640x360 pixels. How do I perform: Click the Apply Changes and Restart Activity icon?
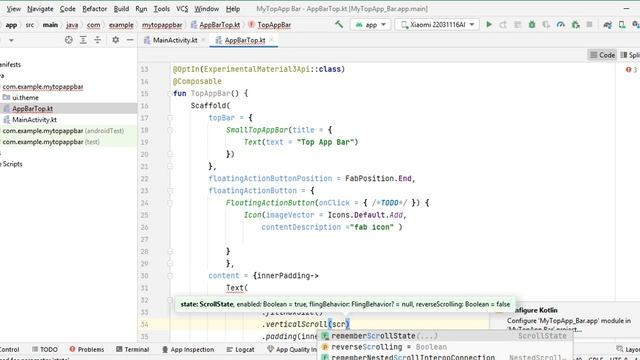coord(503,24)
